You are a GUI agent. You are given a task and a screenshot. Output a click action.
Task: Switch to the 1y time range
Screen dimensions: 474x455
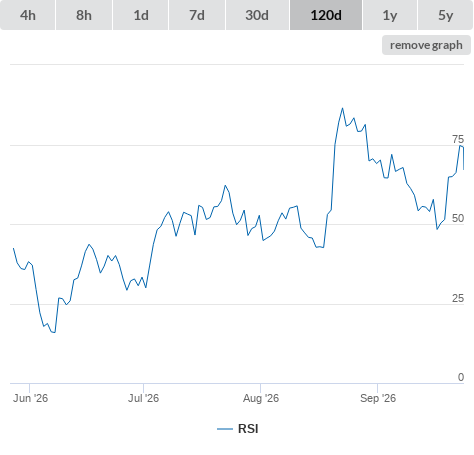[x=390, y=15]
